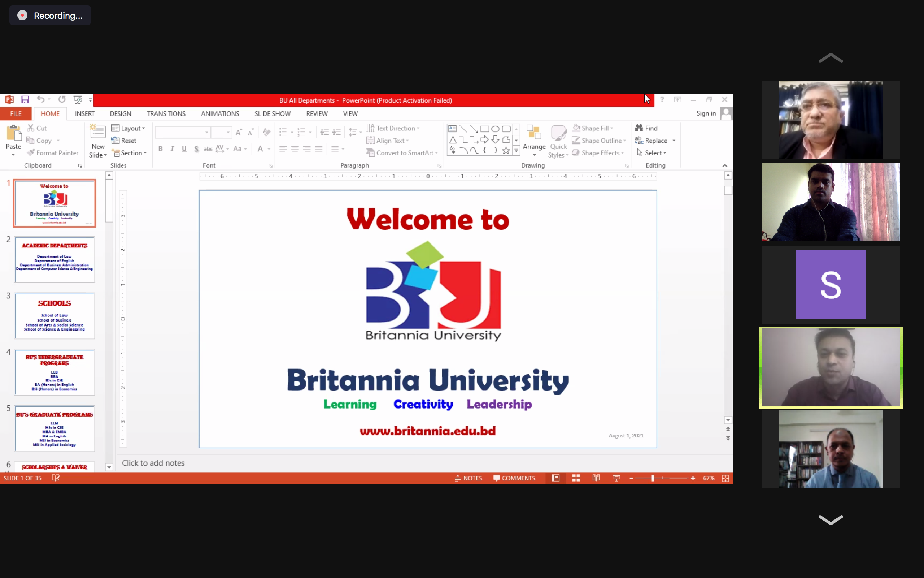Click the Cut scissors command

click(x=37, y=128)
